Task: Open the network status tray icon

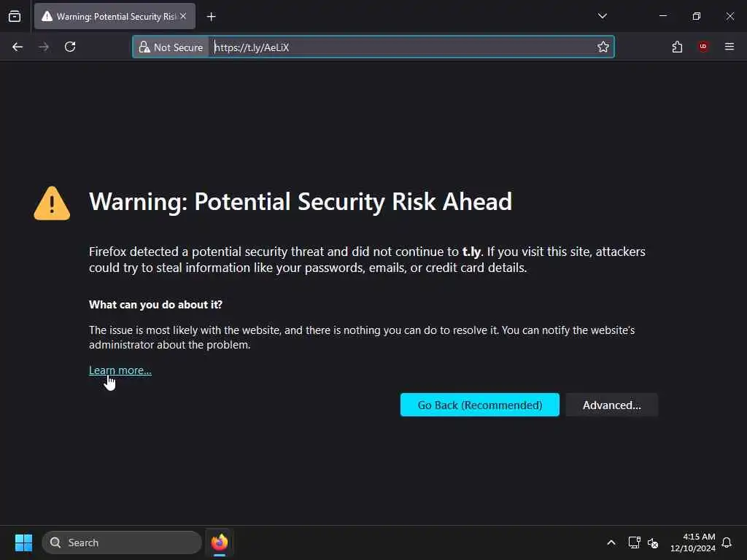Action: tap(634, 542)
